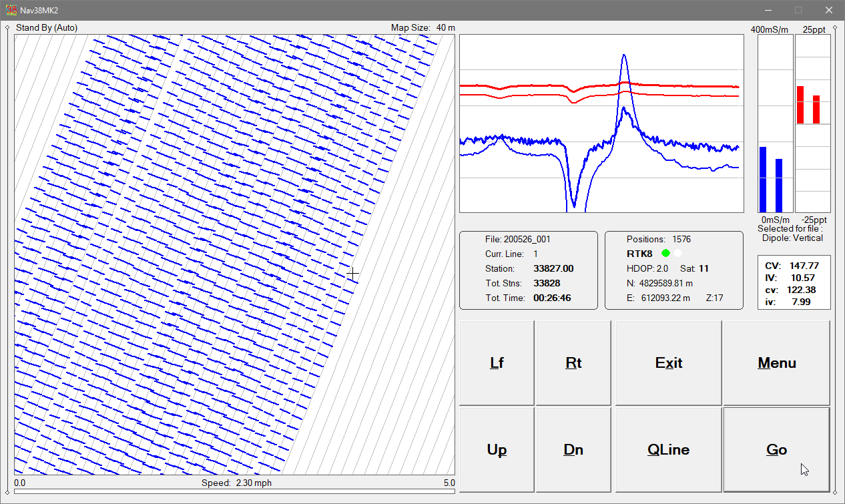The image size is (845, 504).
Task: Click the Station value 33827.00
Action: [553, 269]
